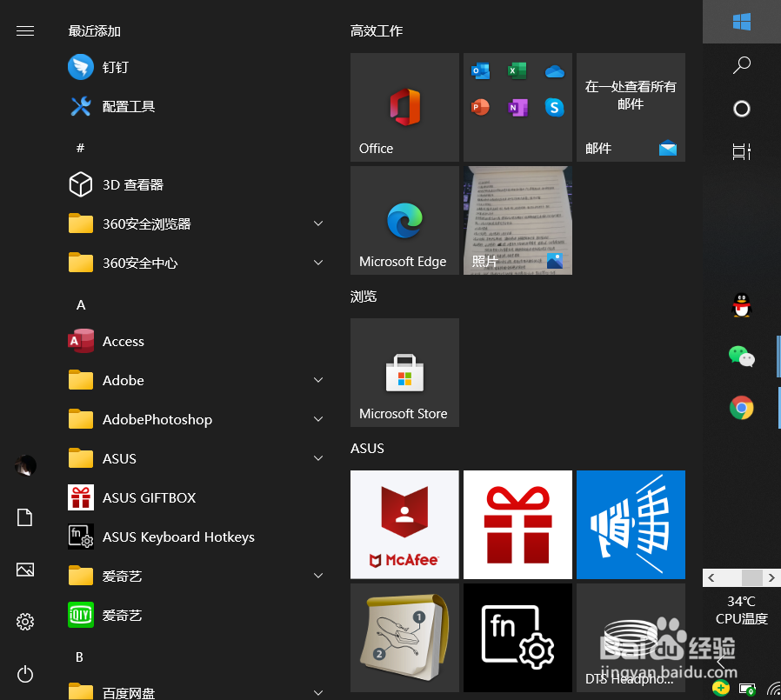Open the user account picture menu
This screenshot has width=781, height=700.
[25, 465]
